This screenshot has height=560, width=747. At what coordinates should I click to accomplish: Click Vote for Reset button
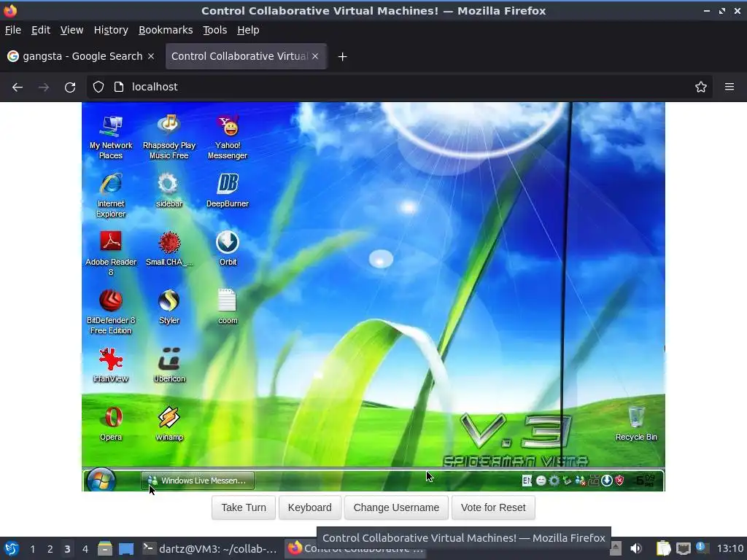[x=493, y=507]
